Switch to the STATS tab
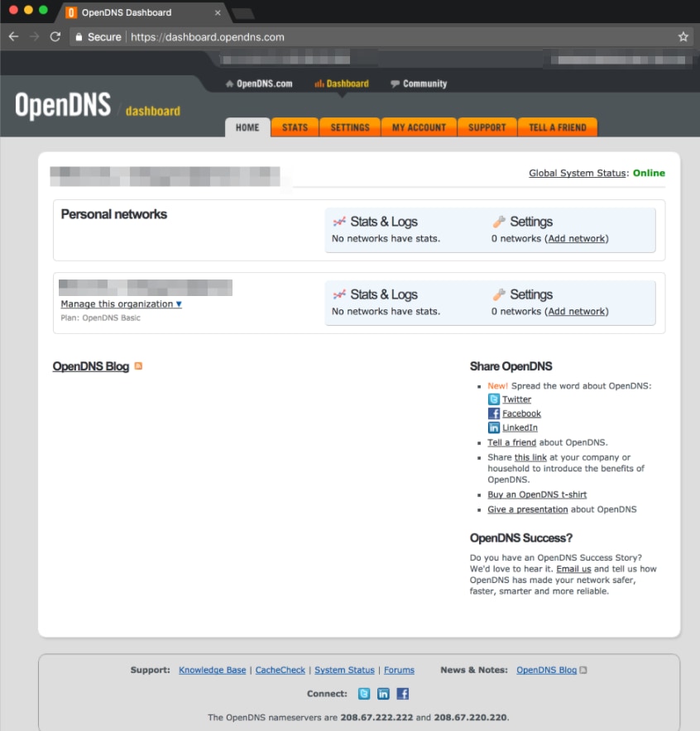 click(x=295, y=127)
